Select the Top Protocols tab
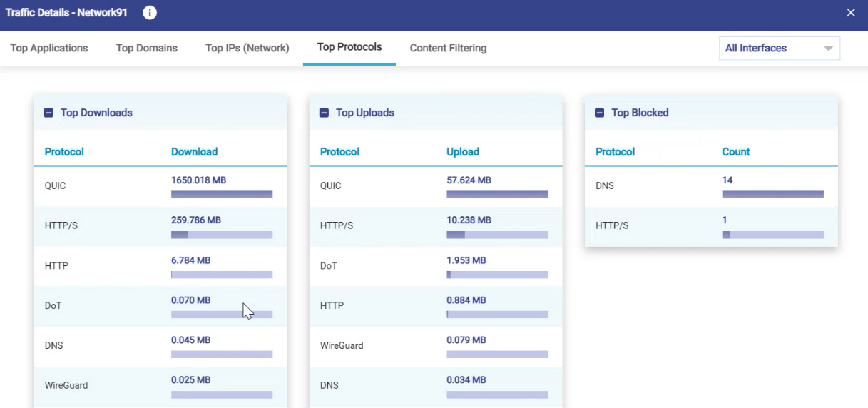The height and width of the screenshot is (408, 868). (x=349, y=47)
